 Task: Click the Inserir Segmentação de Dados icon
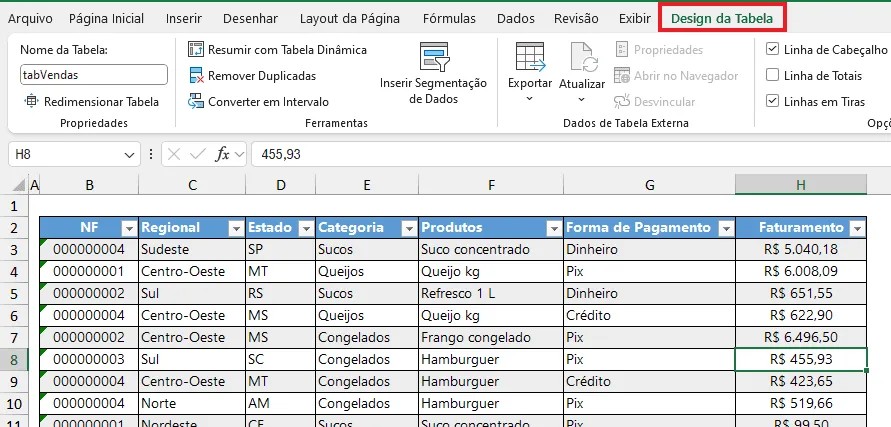tap(434, 57)
